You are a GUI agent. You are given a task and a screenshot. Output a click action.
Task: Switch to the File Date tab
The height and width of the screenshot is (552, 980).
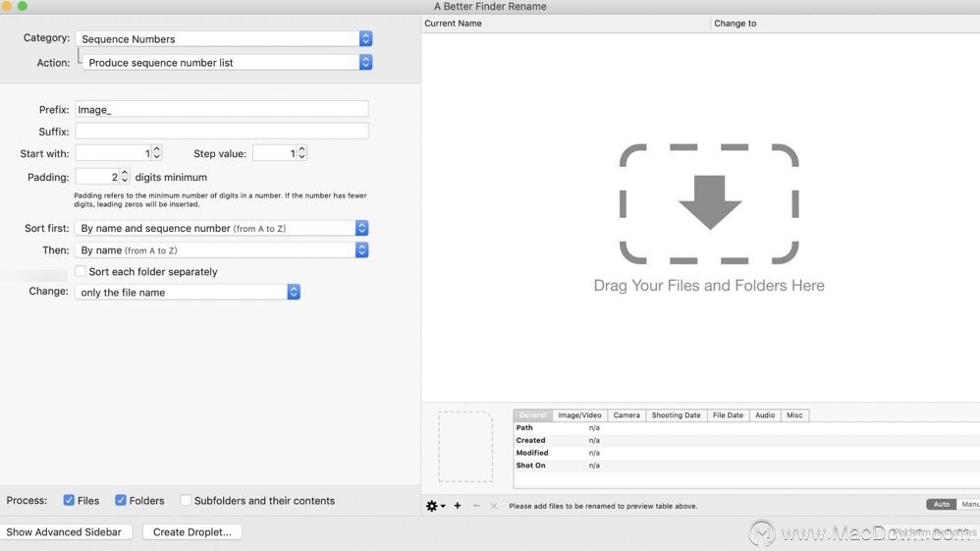pyautogui.click(x=728, y=415)
